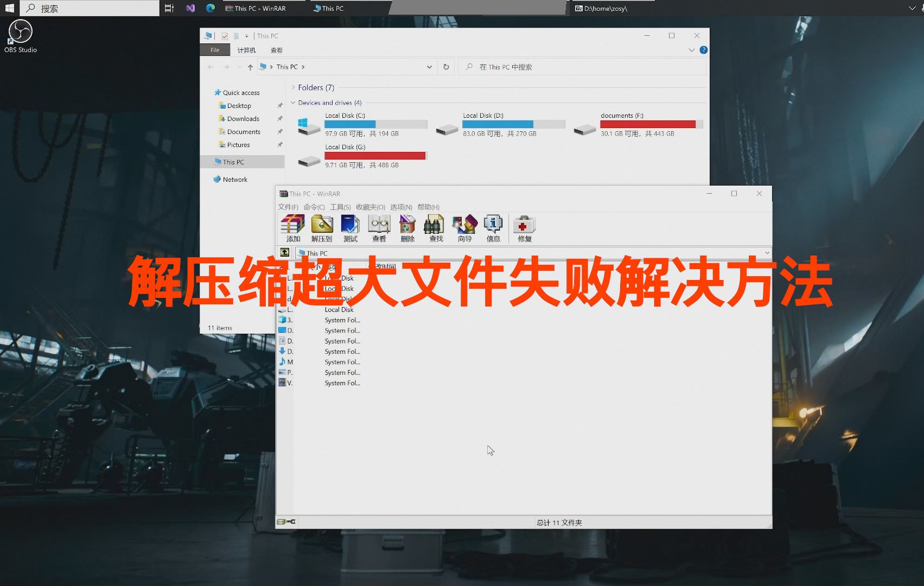
Task: Click the Explorer back arrow
Action: pos(211,67)
